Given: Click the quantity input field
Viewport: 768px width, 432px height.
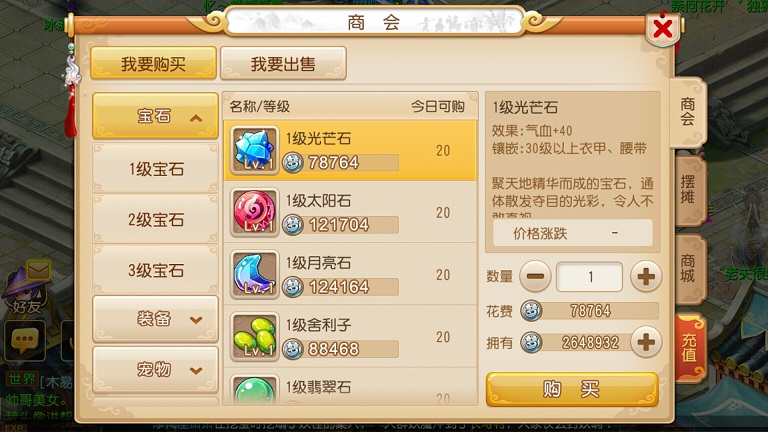Looking at the screenshot, I should (590, 277).
